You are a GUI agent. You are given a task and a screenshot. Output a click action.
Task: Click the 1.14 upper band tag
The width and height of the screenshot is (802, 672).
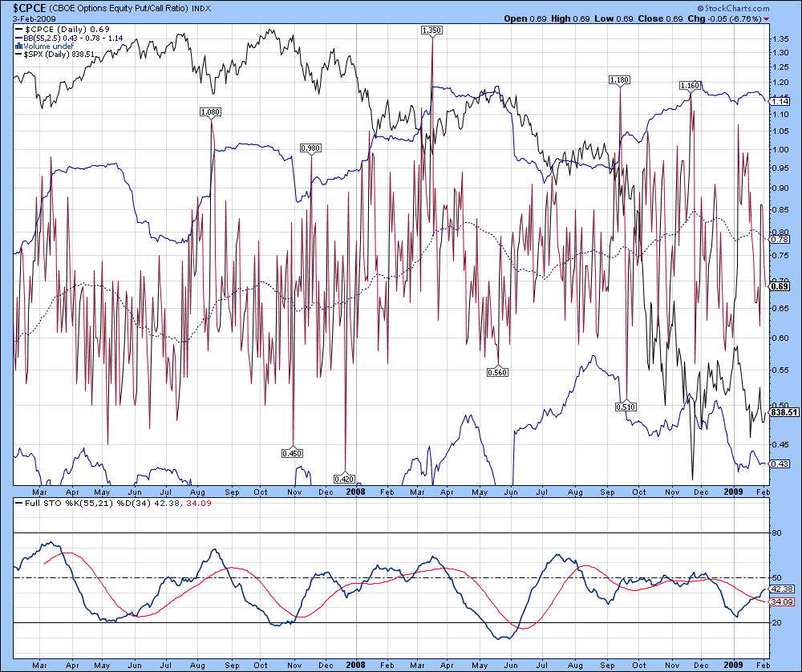tap(780, 101)
